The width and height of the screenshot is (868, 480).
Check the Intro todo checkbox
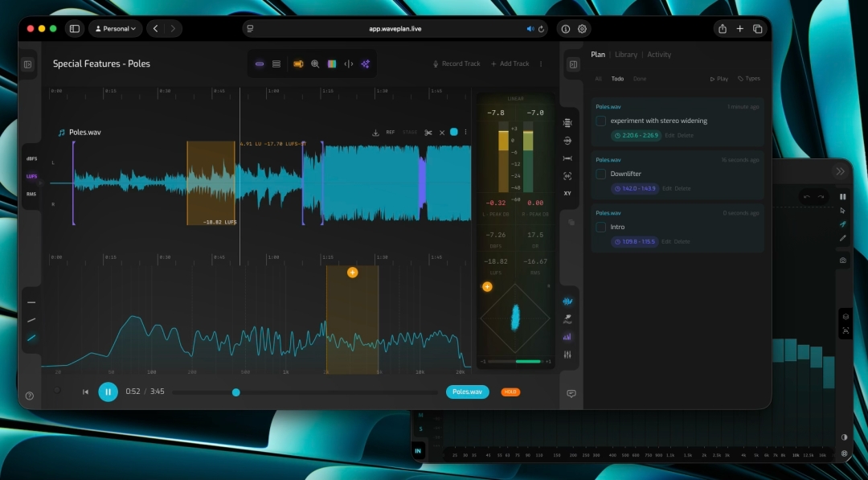pyautogui.click(x=600, y=227)
